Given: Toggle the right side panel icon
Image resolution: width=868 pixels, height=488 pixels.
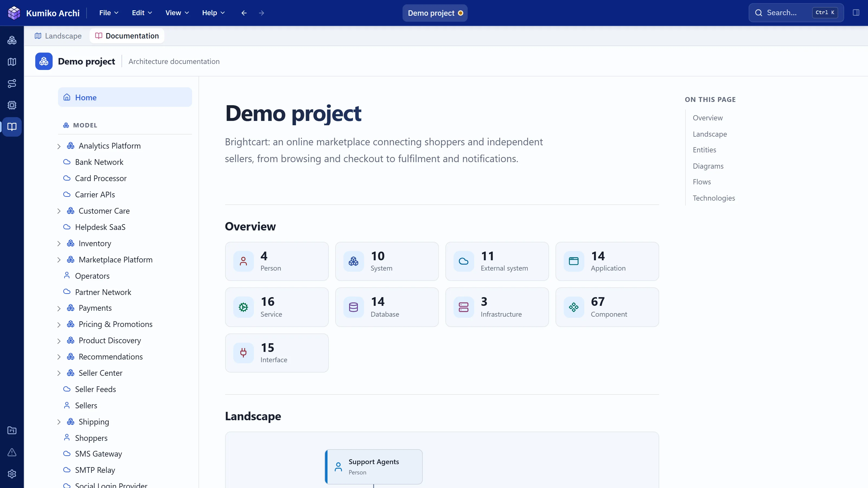Looking at the screenshot, I should click(x=856, y=13).
